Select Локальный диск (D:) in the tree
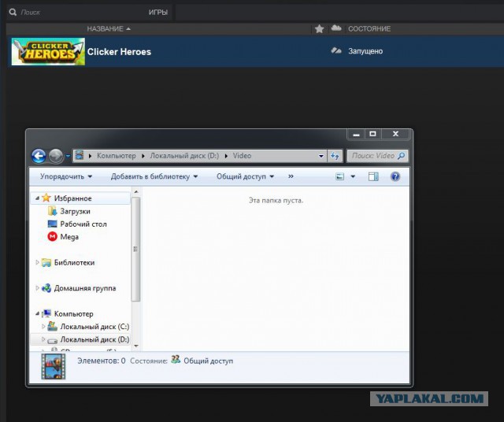Viewport: 504px width, 422px height. click(94, 339)
